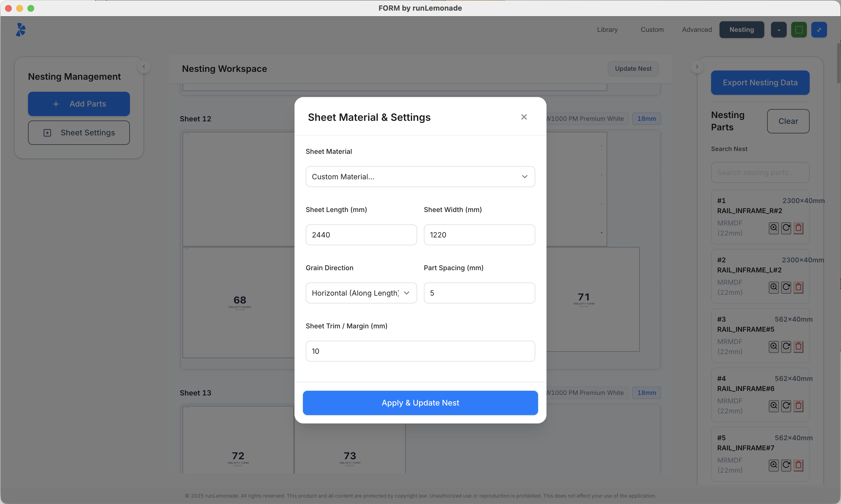Click the runLemonade logo

20,30
